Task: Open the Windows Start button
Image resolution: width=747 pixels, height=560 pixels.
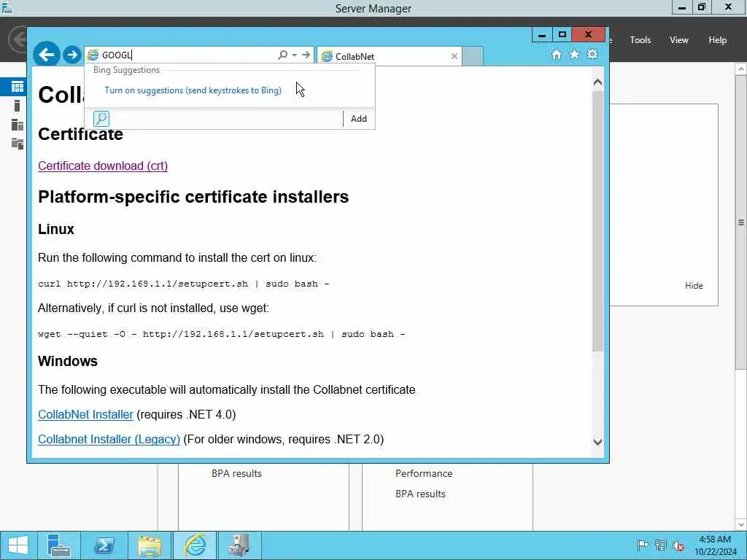Action: click(18, 545)
